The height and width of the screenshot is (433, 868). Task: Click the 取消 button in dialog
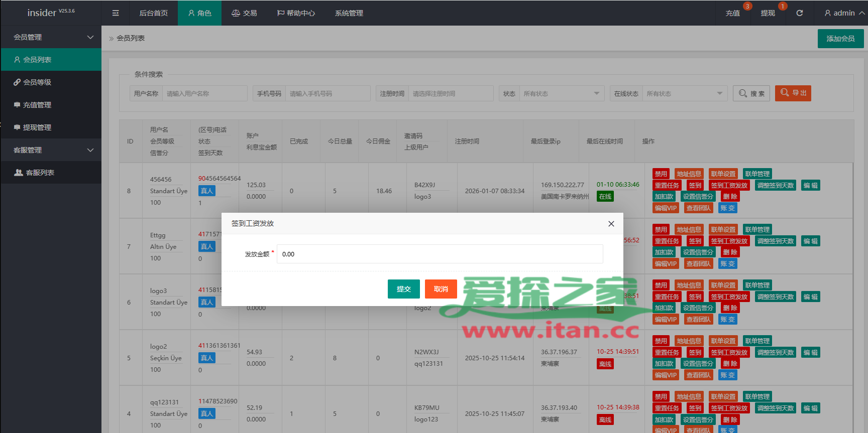pos(441,289)
